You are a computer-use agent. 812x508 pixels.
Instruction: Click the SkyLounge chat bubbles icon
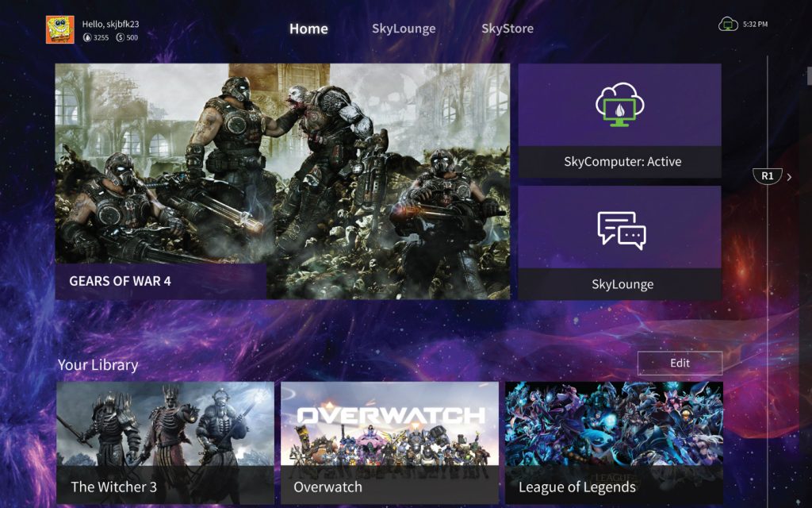pos(621,230)
